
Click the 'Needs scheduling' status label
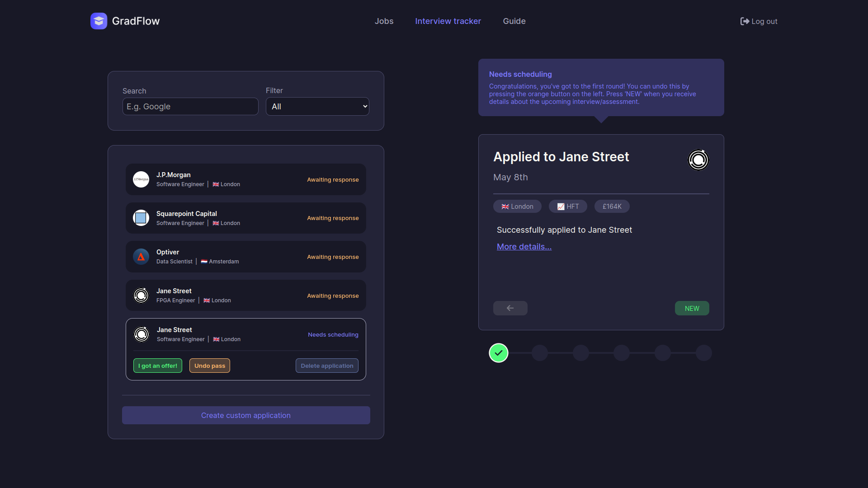tap(333, 335)
